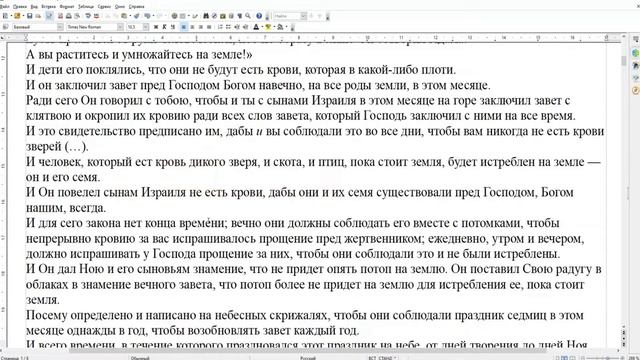Image resolution: width=640 pixels, height=360 pixels.
Task: Toggle nonprinting characters display
Action: click(x=240, y=16)
